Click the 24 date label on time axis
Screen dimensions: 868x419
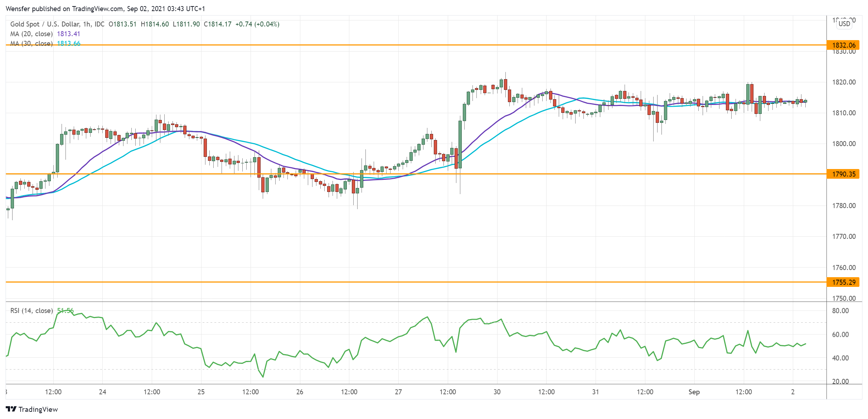point(102,392)
